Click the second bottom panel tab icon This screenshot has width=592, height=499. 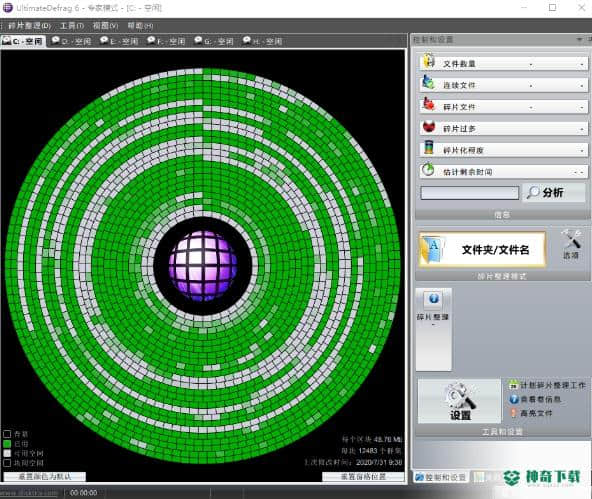point(479,477)
